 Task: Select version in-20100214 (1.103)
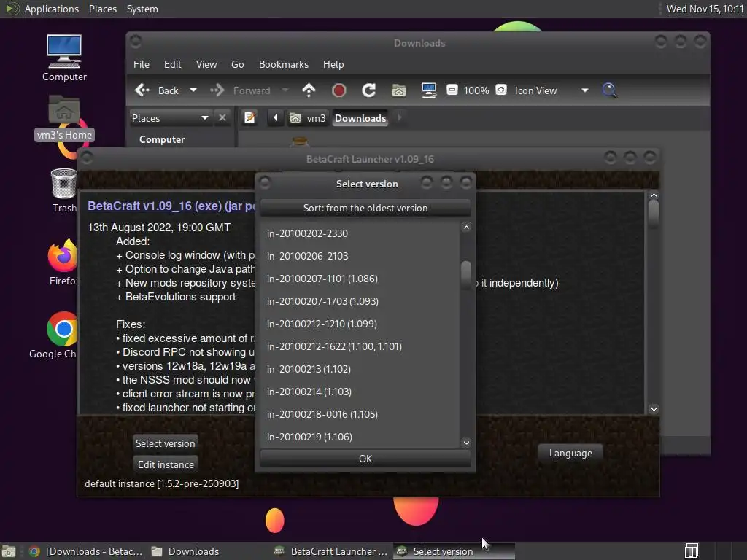point(359,392)
